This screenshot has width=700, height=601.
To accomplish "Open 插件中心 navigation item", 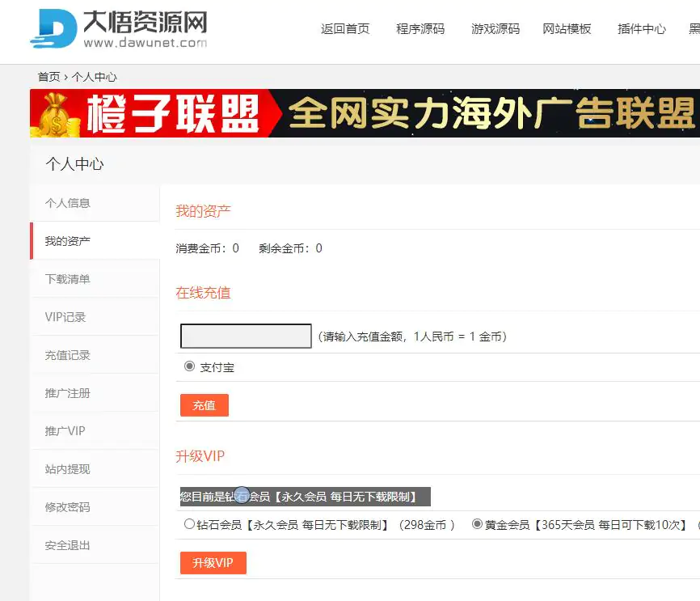I will tap(642, 29).
